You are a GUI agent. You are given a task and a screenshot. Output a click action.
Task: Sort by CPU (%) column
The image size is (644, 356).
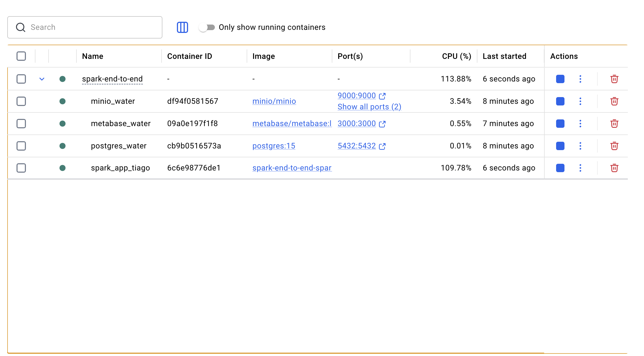coord(456,56)
